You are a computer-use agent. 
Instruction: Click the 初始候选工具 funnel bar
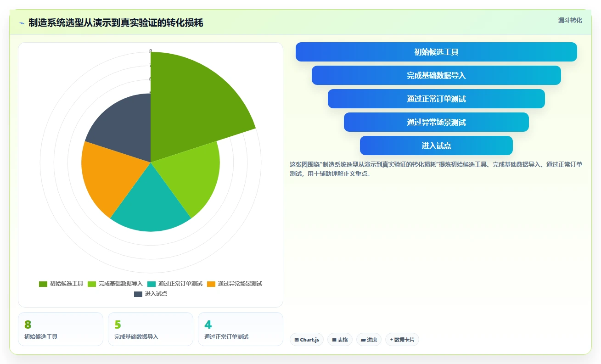tap(436, 52)
